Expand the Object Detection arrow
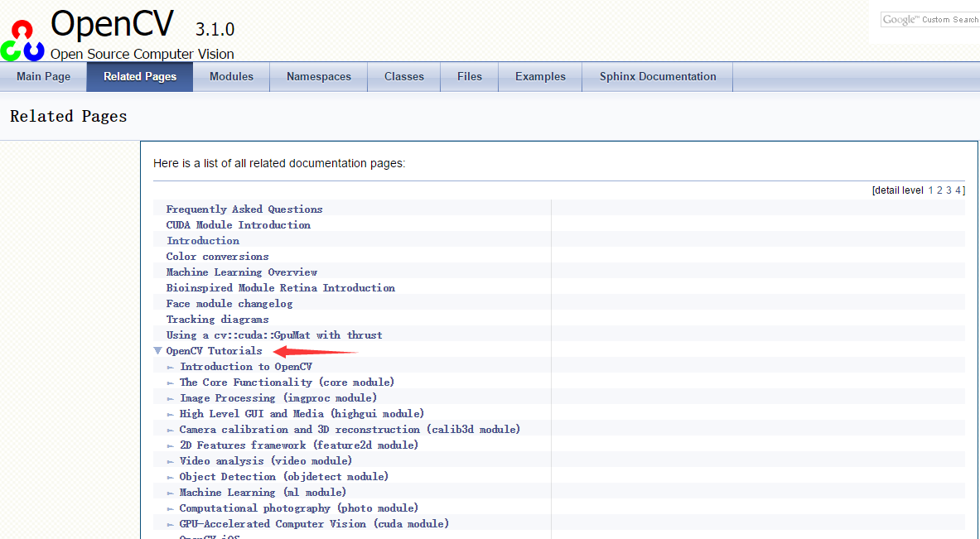The image size is (980, 539). (x=171, y=477)
